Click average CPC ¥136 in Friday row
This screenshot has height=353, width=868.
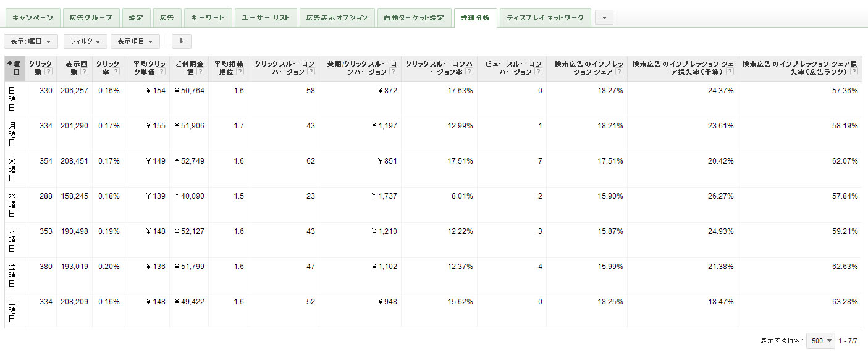point(156,267)
